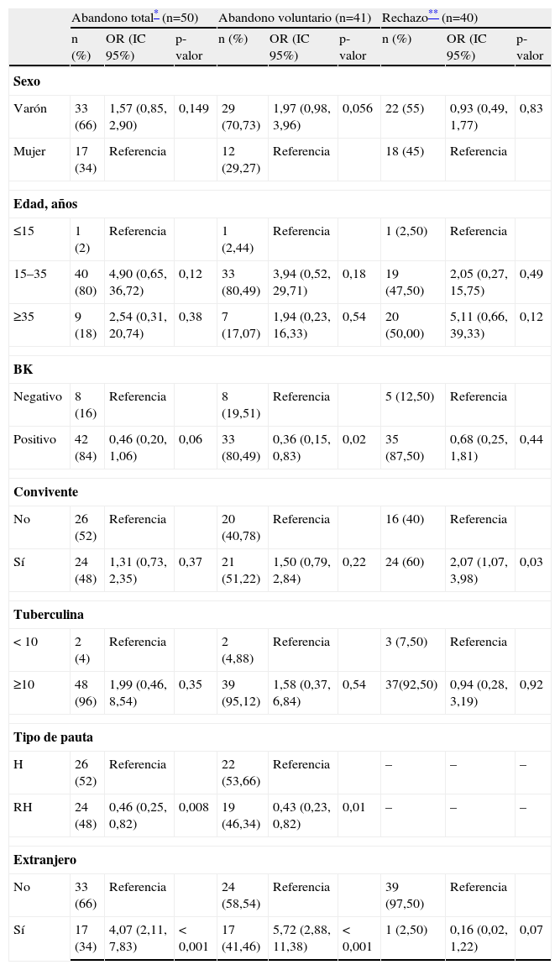Viewport: 560px width, 970px height.
Task: Select the Sexo section heading
Action: pyautogui.click(x=27, y=82)
